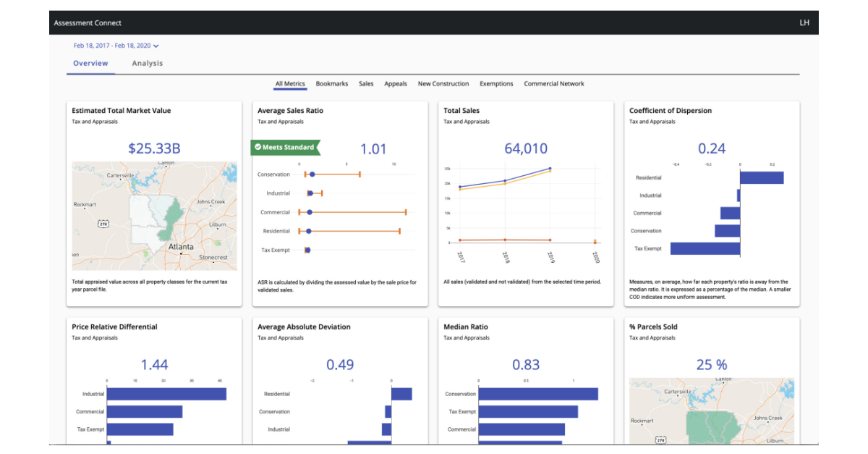
Task: Open the Commercial Network section
Action: click(555, 83)
